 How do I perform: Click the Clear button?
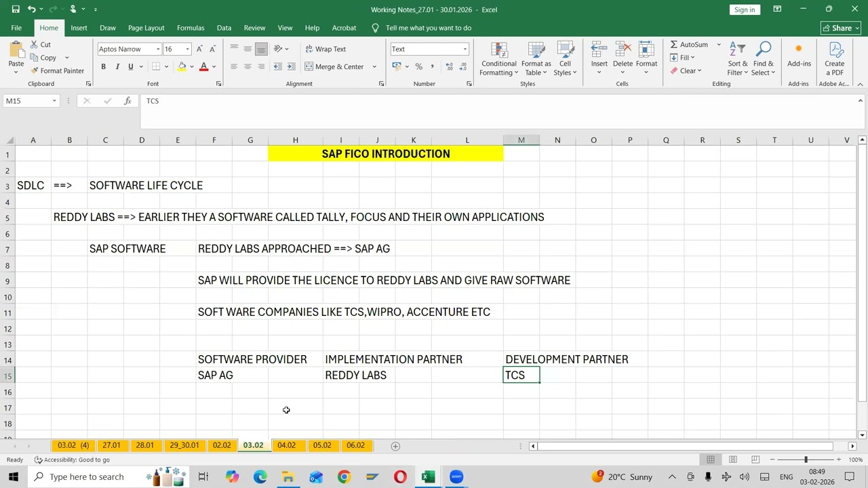click(x=686, y=70)
